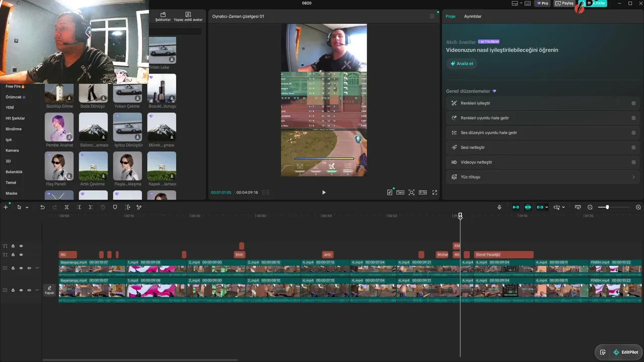
Task: Click the icon left of EditPilot
Action: pos(603,352)
